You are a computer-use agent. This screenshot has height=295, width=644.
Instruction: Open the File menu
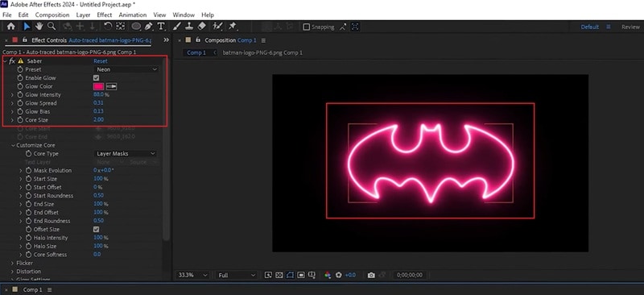pyautogui.click(x=7, y=15)
